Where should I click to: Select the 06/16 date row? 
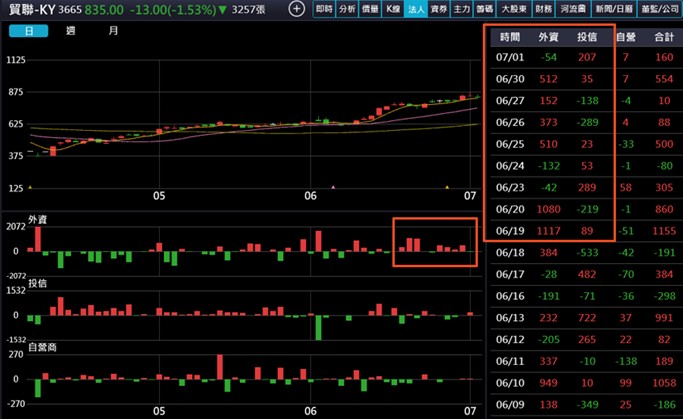(586, 296)
